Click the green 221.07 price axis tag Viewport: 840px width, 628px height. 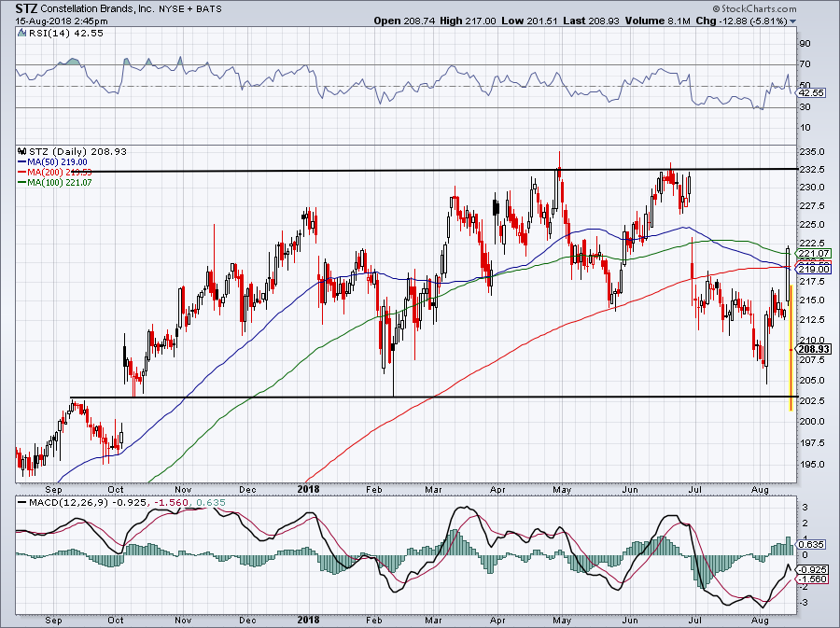pyautogui.click(x=814, y=253)
